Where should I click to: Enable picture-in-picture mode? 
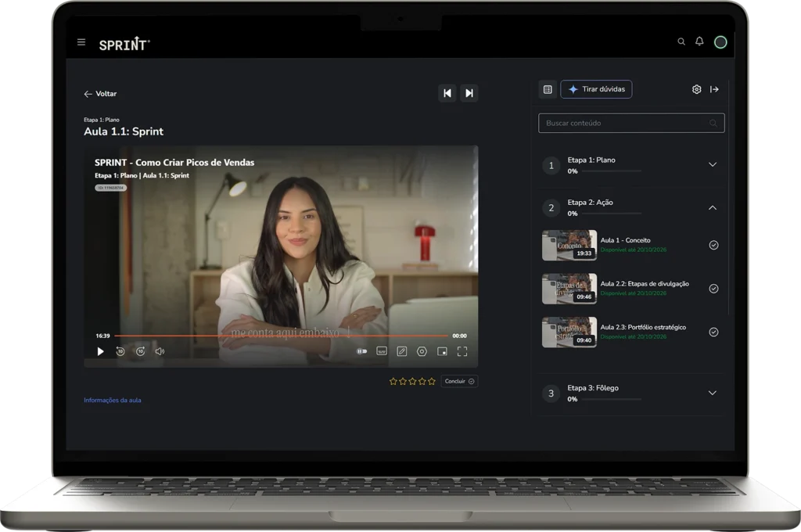[442, 351]
